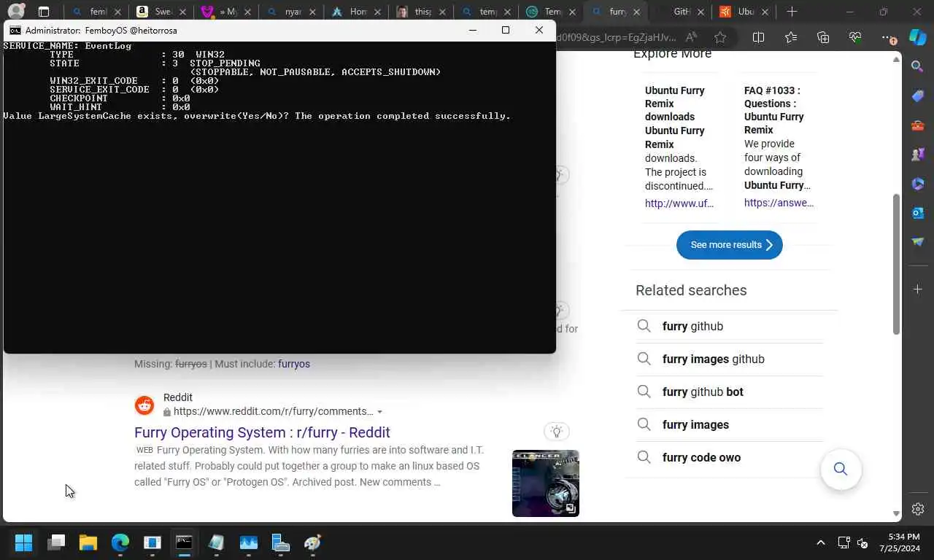
Task: Switch to the 'Tem' browser tab
Action: pos(552,12)
